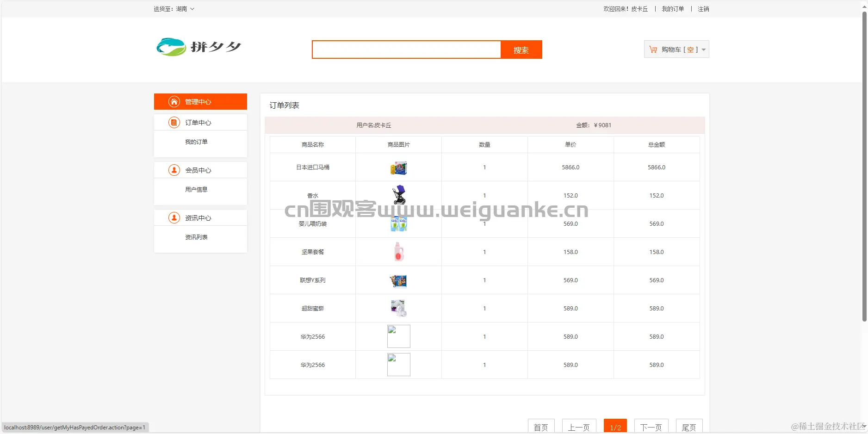Select 资讯列表 in the sidebar
Screen dimensions: 868x434
[196, 237]
